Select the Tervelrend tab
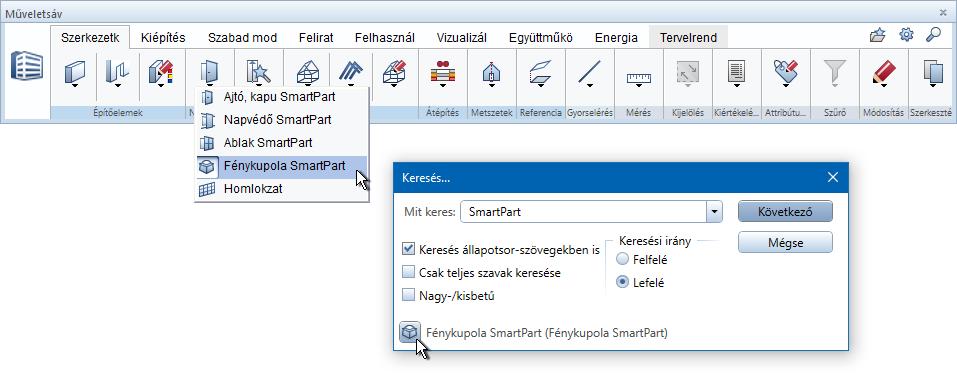 [688, 38]
